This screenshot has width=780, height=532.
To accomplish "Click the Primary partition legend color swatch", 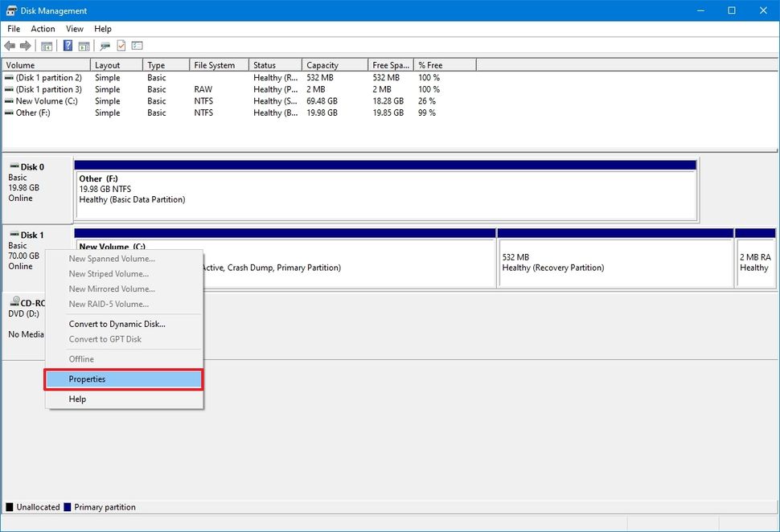I will click(x=68, y=507).
